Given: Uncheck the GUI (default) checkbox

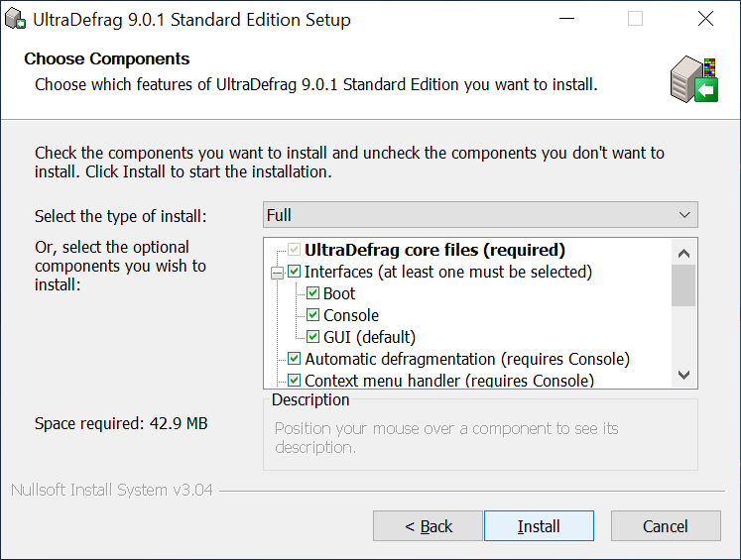Looking at the screenshot, I should [313, 337].
